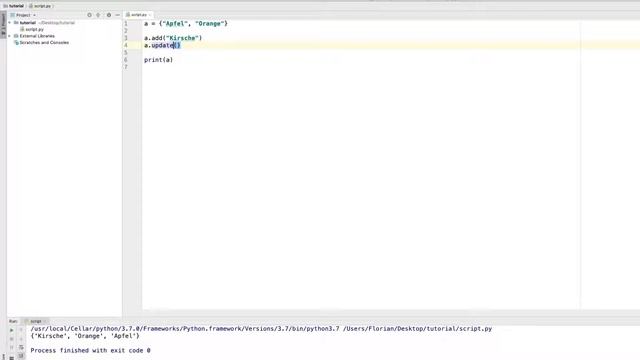The height and width of the screenshot is (360, 640).
Task: Click the Run tool window label
Action: [13, 321]
